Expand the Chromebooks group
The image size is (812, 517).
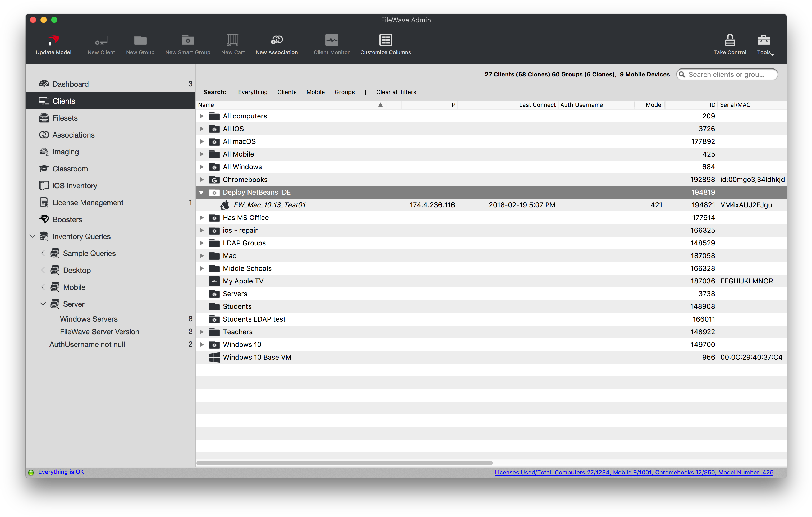pyautogui.click(x=201, y=179)
